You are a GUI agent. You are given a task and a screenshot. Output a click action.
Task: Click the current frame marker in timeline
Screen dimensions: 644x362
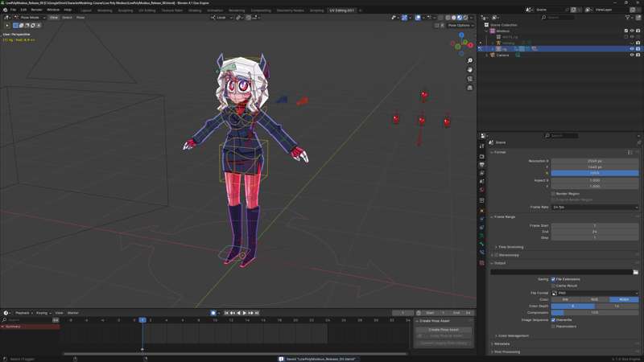(142, 320)
